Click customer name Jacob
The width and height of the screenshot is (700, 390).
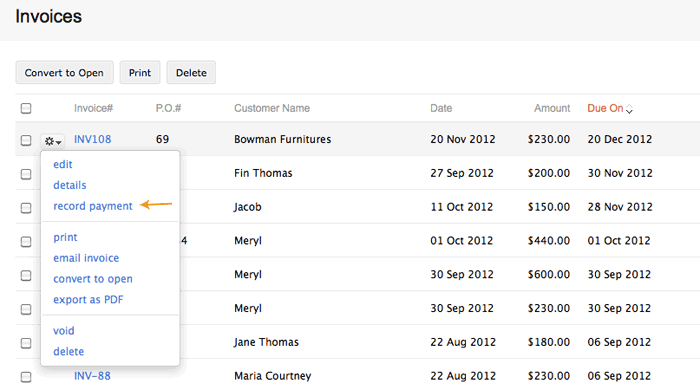coord(247,207)
